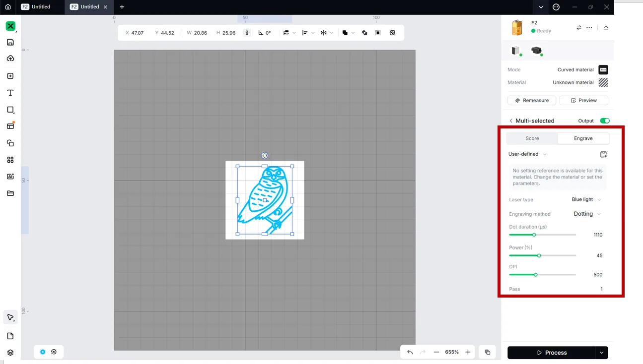This screenshot has width=643, height=364.
Task: Click the camera refresh icon at the bottom left
Action: [x=54, y=352]
